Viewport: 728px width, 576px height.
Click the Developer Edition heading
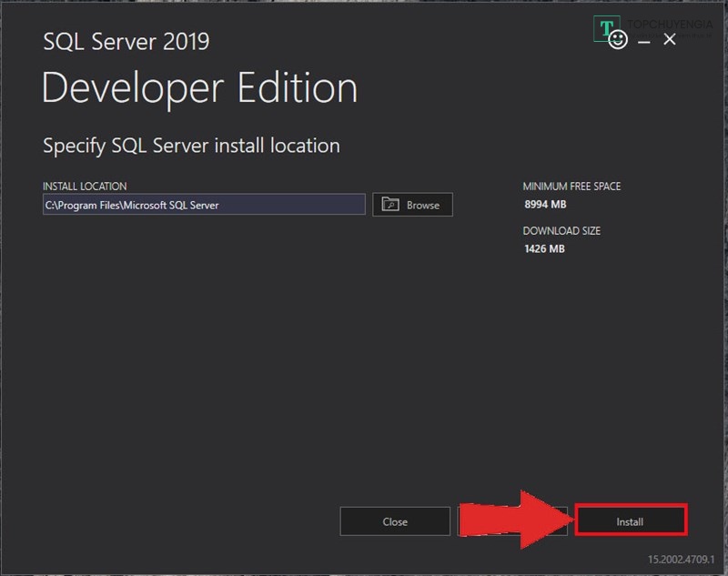click(x=199, y=88)
